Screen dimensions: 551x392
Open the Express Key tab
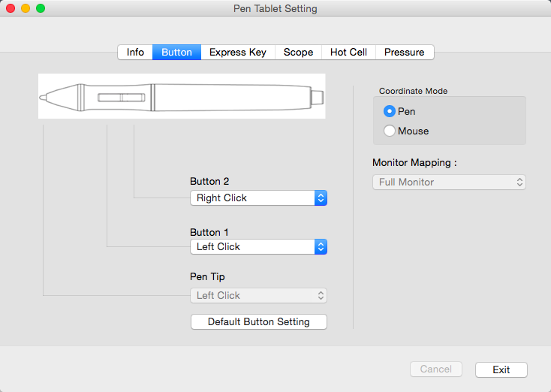coord(238,53)
